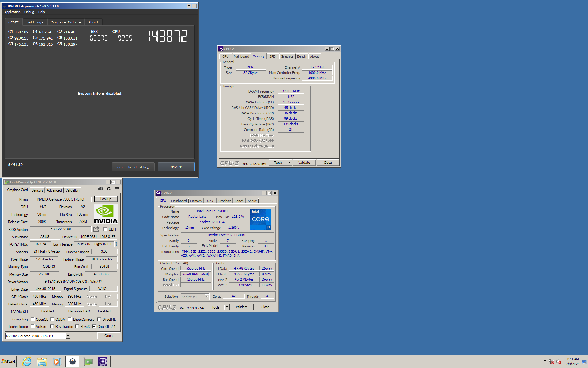Open the Application menu in Aquamark
The image size is (588, 368).
click(x=12, y=12)
